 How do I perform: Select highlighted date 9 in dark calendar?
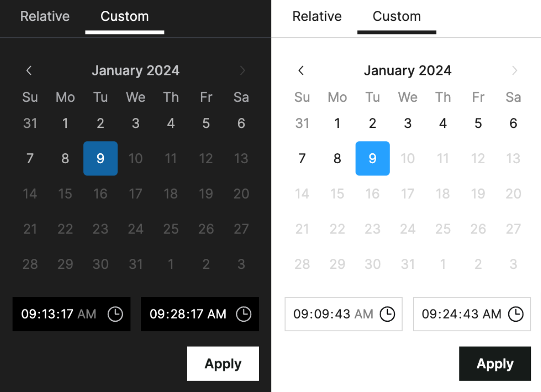pos(100,158)
